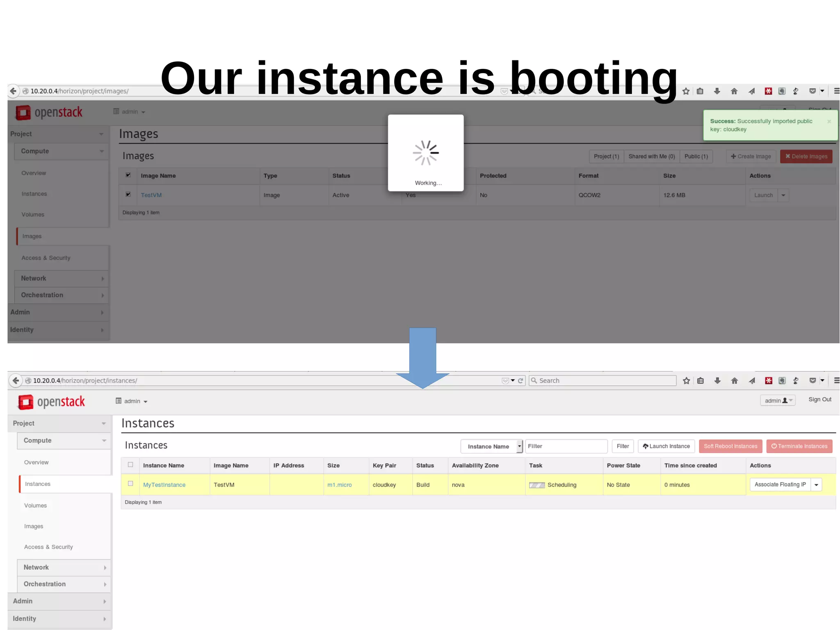Click the Associate Floating IP button

tap(780, 485)
